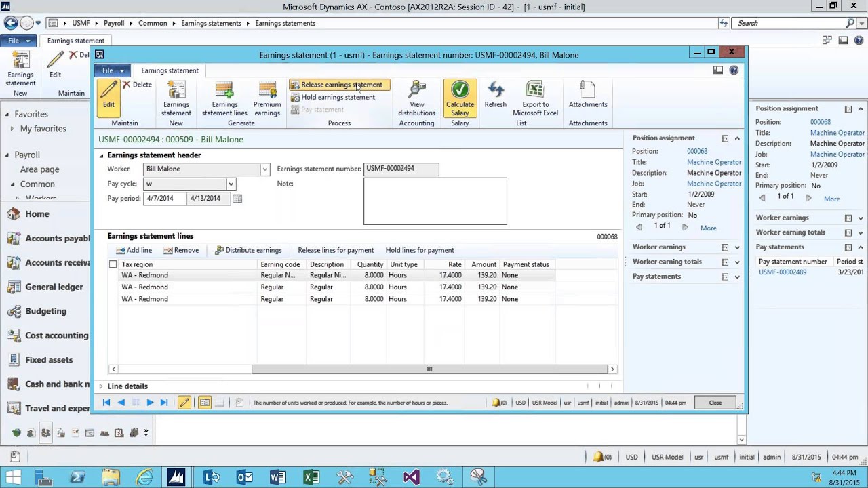Click Distribute earnings

[248, 250]
